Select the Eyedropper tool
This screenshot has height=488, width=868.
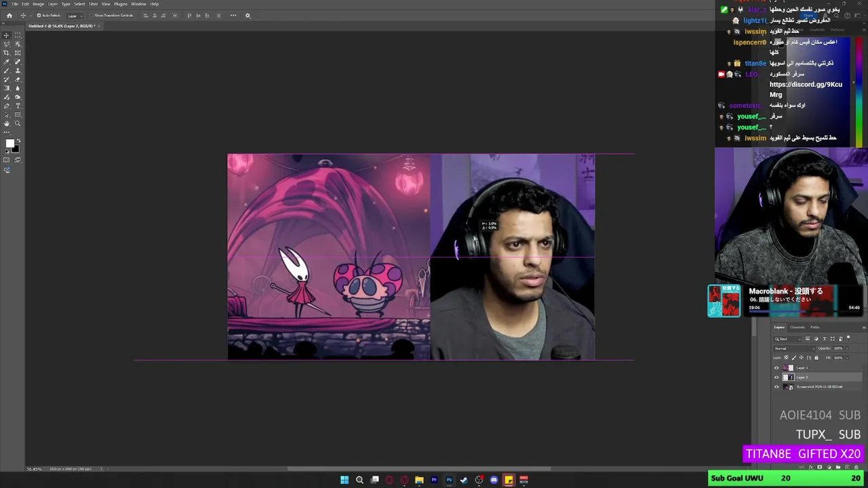[x=7, y=62]
